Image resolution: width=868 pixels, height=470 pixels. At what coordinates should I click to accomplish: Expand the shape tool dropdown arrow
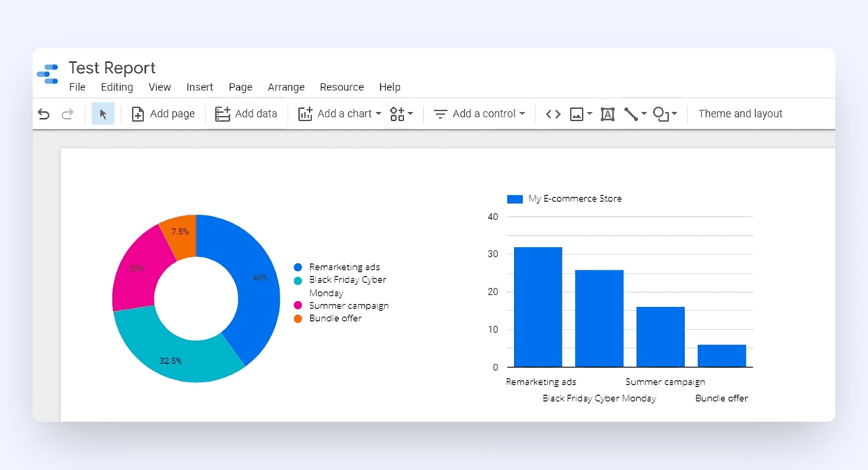click(x=675, y=114)
